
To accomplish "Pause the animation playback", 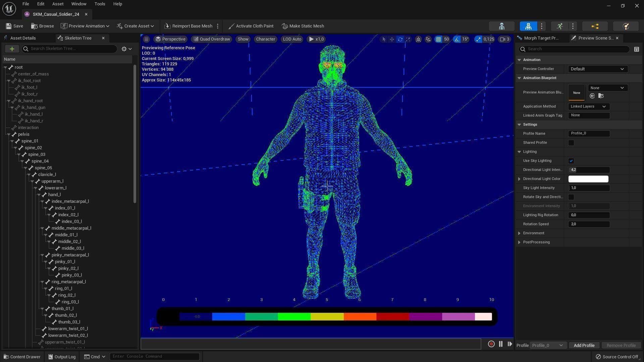I will tap(500, 344).
